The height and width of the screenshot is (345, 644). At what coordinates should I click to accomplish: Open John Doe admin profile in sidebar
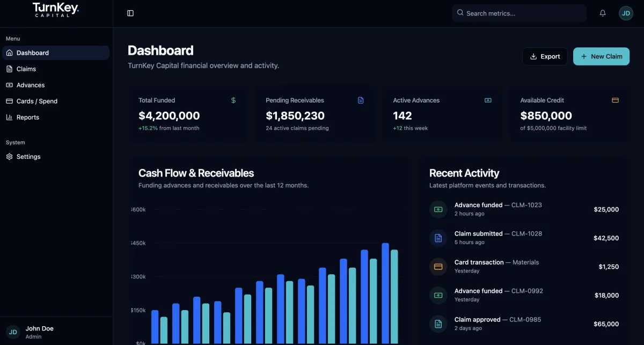click(x=40, y=332)
